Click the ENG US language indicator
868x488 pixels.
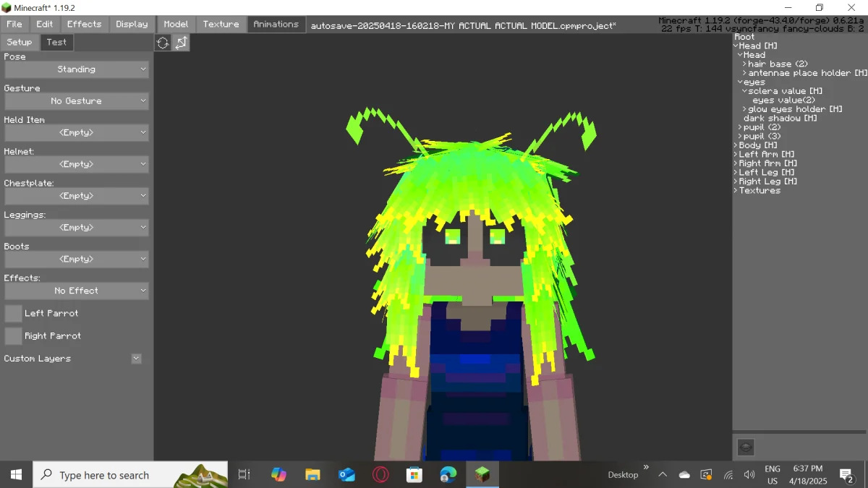click(773, 475)
